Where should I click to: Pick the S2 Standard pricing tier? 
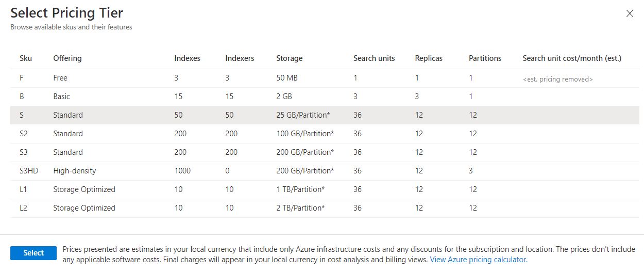click(x=67, y=134)
